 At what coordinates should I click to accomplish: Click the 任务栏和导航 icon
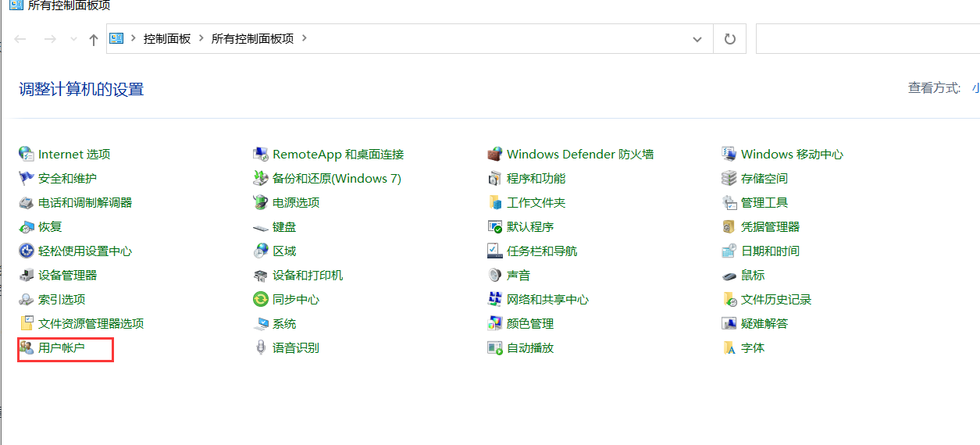[x=495, y=251]
